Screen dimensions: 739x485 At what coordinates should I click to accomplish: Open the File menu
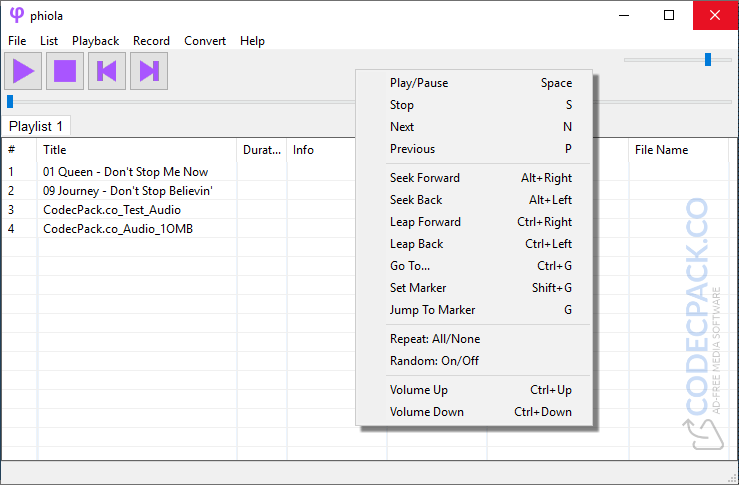click(17, 41)
